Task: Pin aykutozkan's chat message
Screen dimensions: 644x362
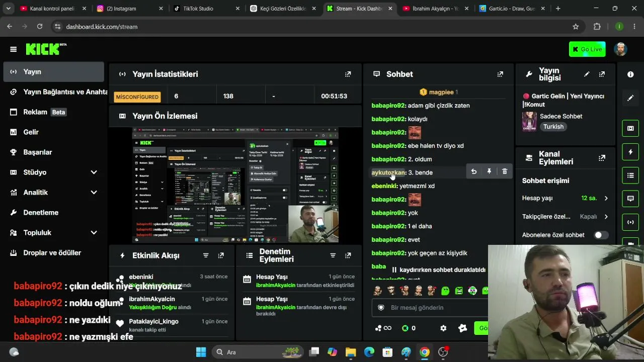Action: pyautogui.click(x=489, y=171)
